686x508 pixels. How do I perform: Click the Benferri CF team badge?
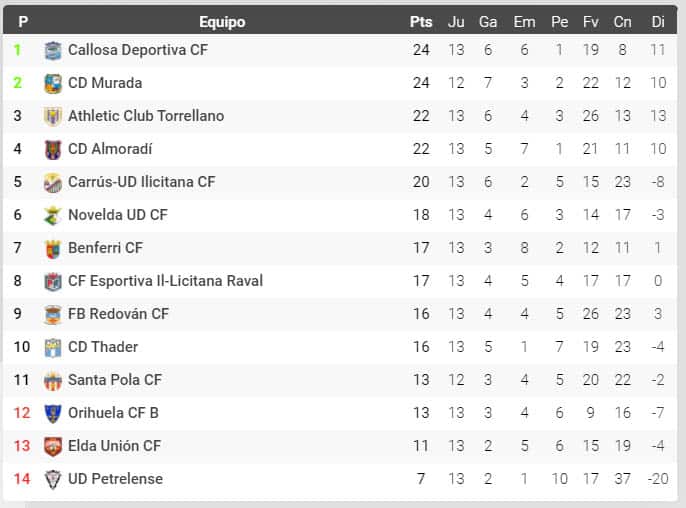tap(53, 248)
